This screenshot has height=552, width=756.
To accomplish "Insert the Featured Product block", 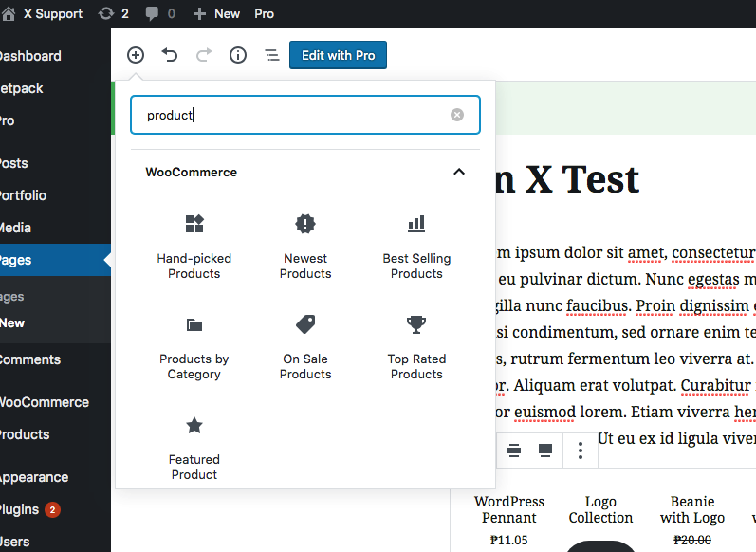I will (x=194, y=448).
